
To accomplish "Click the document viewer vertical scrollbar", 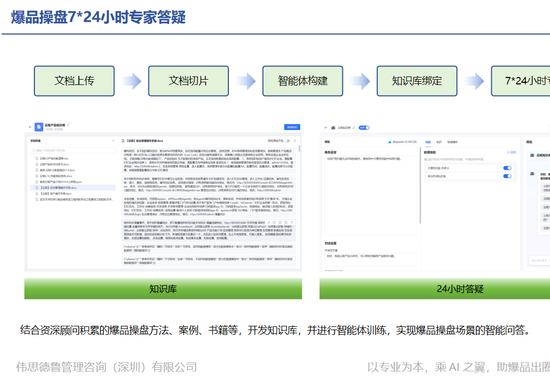I will pos(299,149).
